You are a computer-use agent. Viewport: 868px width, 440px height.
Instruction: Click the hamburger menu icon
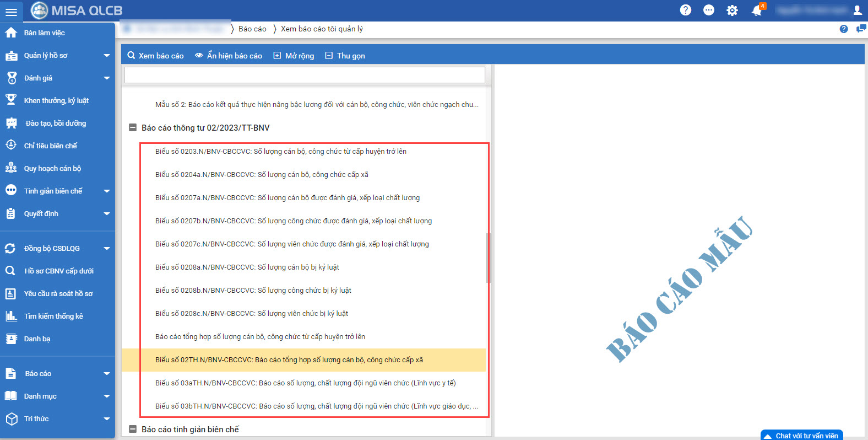pos(11,11)
